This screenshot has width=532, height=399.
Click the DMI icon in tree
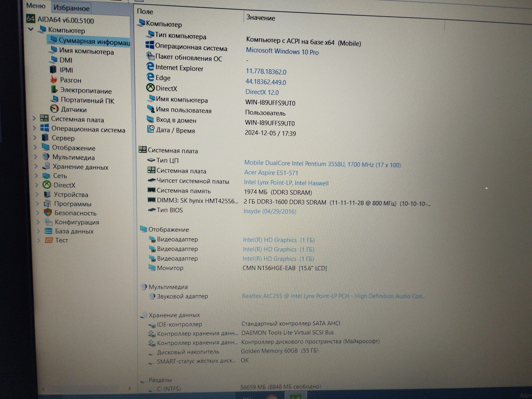[53, 59]
